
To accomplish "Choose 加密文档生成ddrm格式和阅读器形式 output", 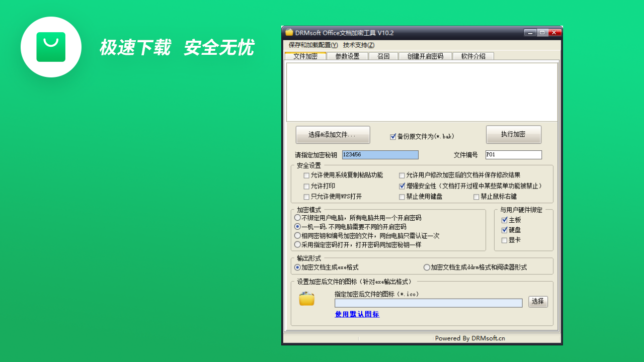I will tap(427, 267).
